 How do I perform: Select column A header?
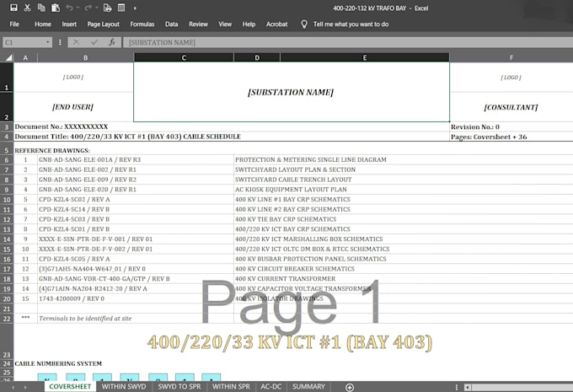[25, 57]
